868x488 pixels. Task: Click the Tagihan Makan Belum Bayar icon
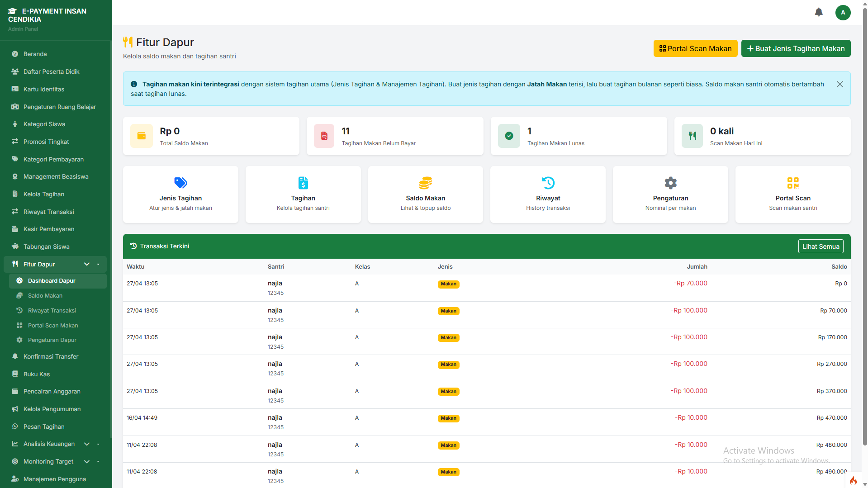pos(324,136)
